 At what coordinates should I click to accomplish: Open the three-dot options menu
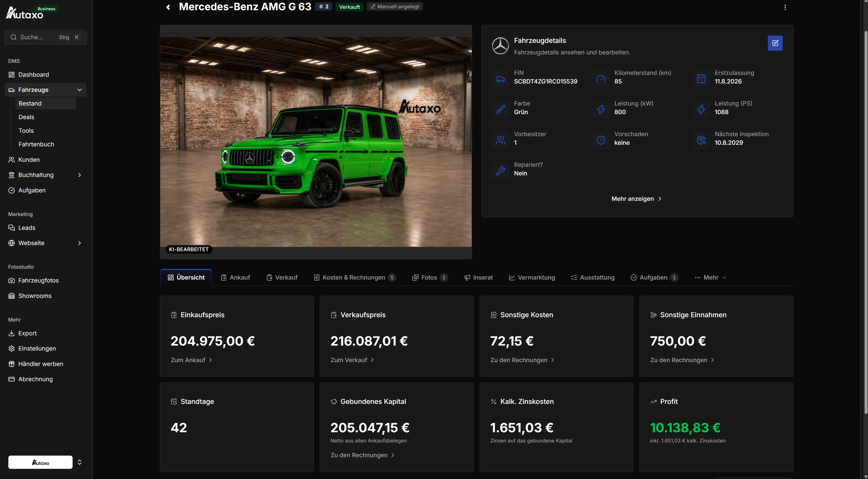[785, 7]
